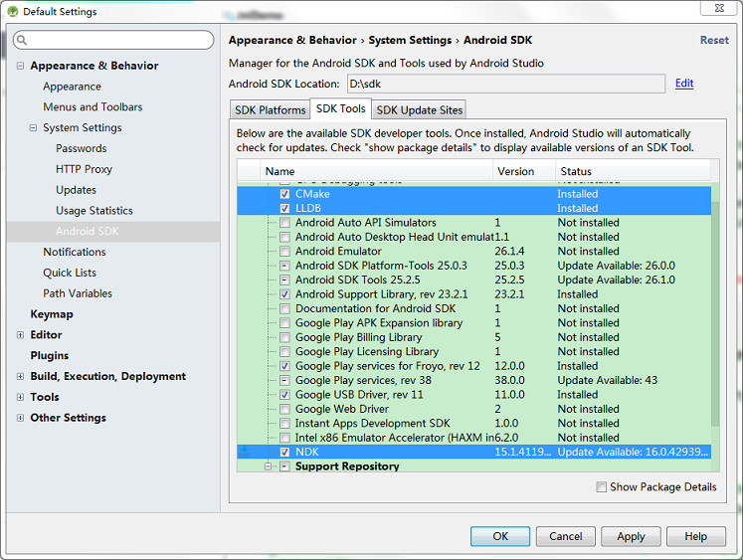Uncheck Android Support Library rev 23.2.1
The width and height of the screenshot is (743, 560).
click(284, 294)
